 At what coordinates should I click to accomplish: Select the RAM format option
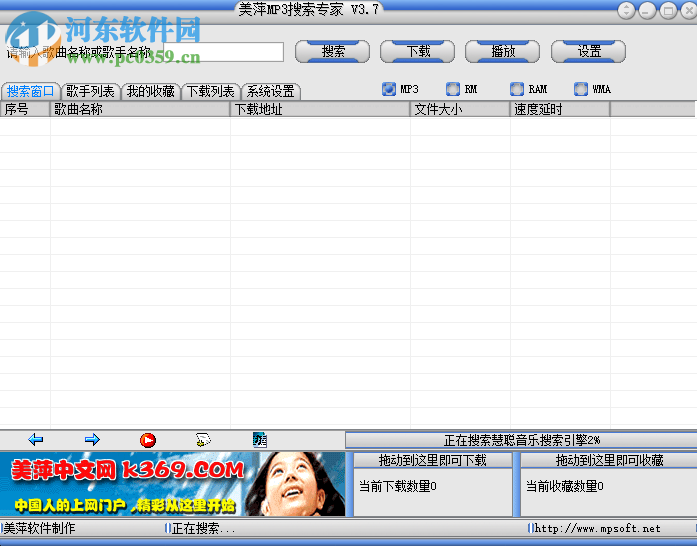[x=517, y=89]
